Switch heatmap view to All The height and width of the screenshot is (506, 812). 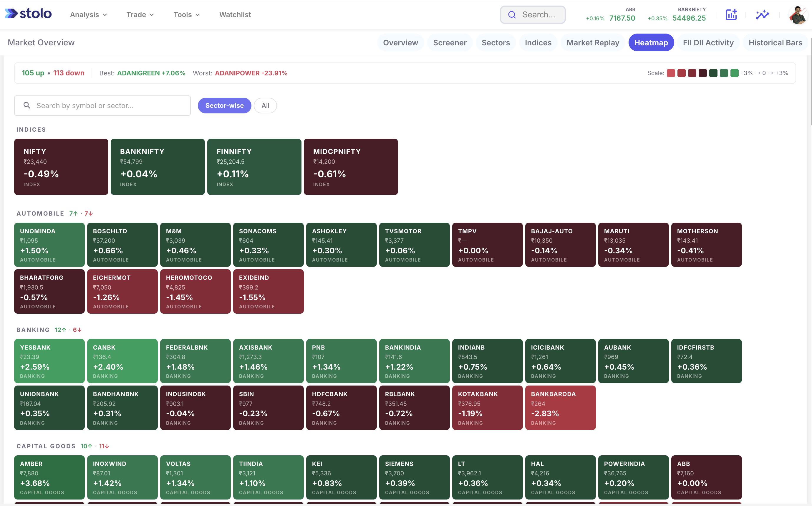pyautogui.click(x=265, y=105)
